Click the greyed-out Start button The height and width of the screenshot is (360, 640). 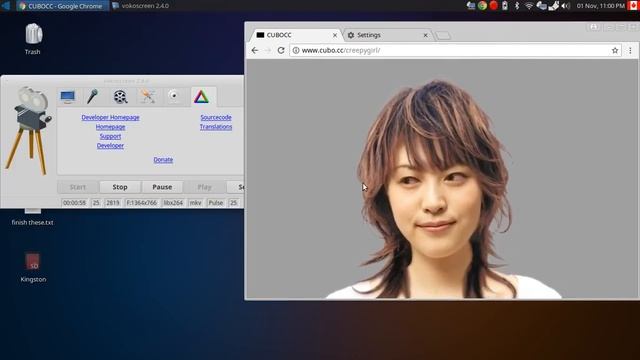78,187
